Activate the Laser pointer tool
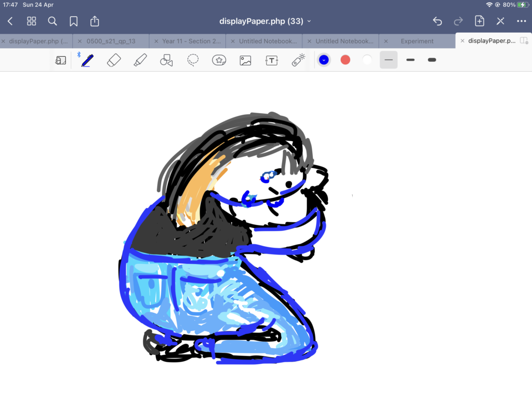Screen dimensions: 532x399 coord(298,60)
